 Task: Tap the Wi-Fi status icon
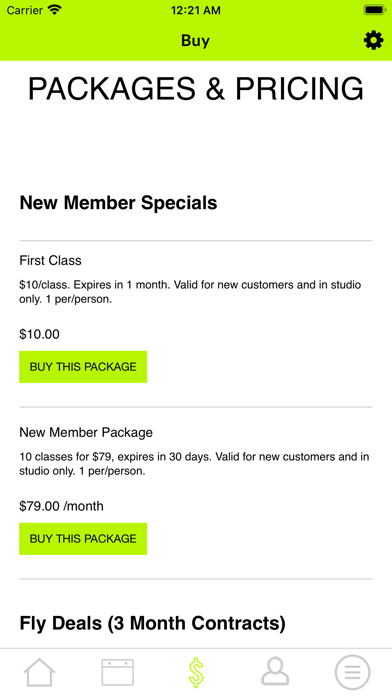[55, 10]
